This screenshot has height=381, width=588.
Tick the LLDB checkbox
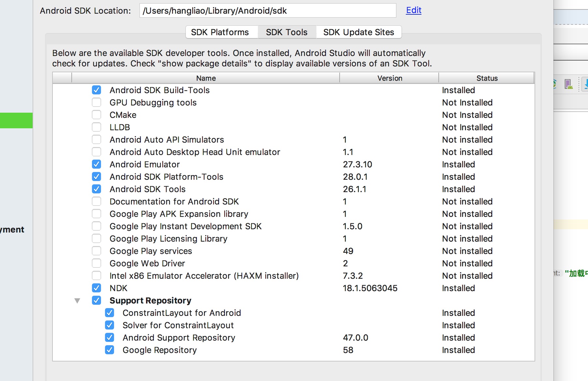96,127
